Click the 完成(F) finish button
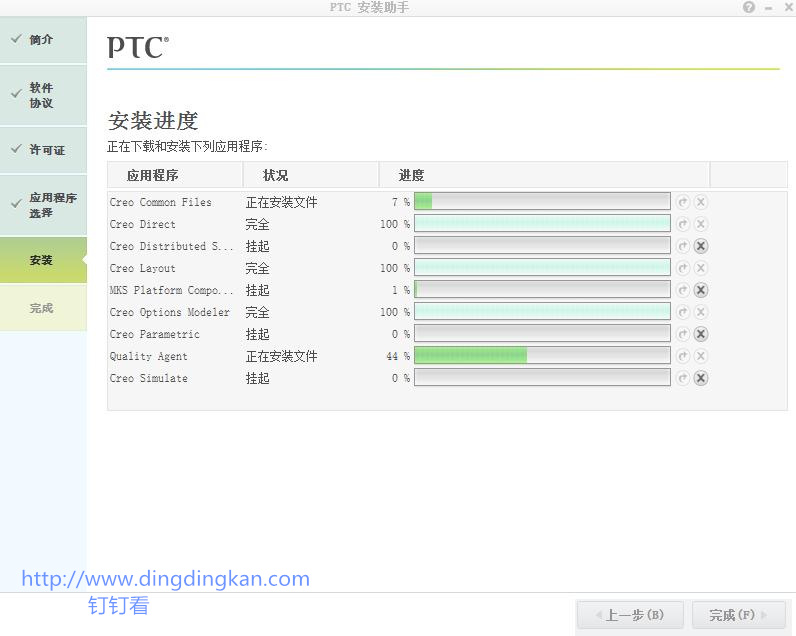Screen dimensions: 796x636 (x=739, y=615)
